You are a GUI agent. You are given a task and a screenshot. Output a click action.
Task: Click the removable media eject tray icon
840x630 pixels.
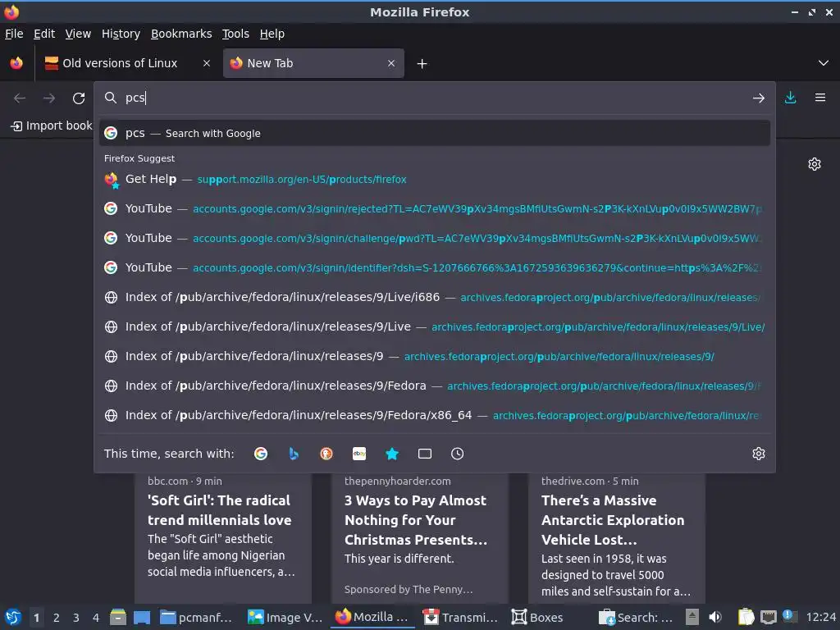pyautogui.click(x=692, y=617)
